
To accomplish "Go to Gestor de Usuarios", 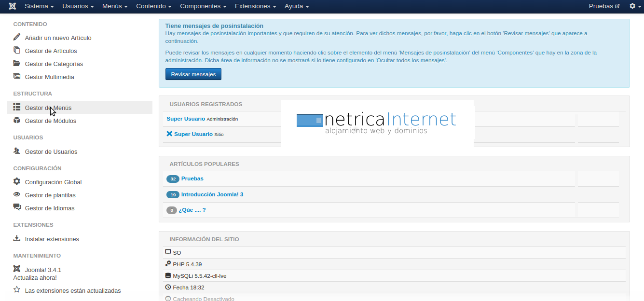I will (51, 151).
